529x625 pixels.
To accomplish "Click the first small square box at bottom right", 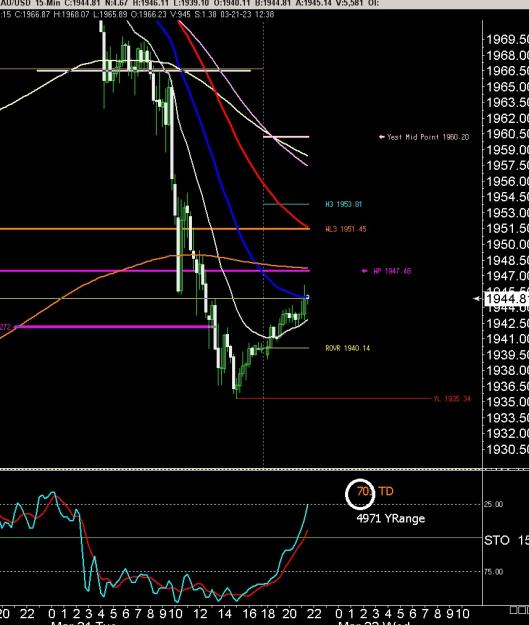I will coord(514,610).
